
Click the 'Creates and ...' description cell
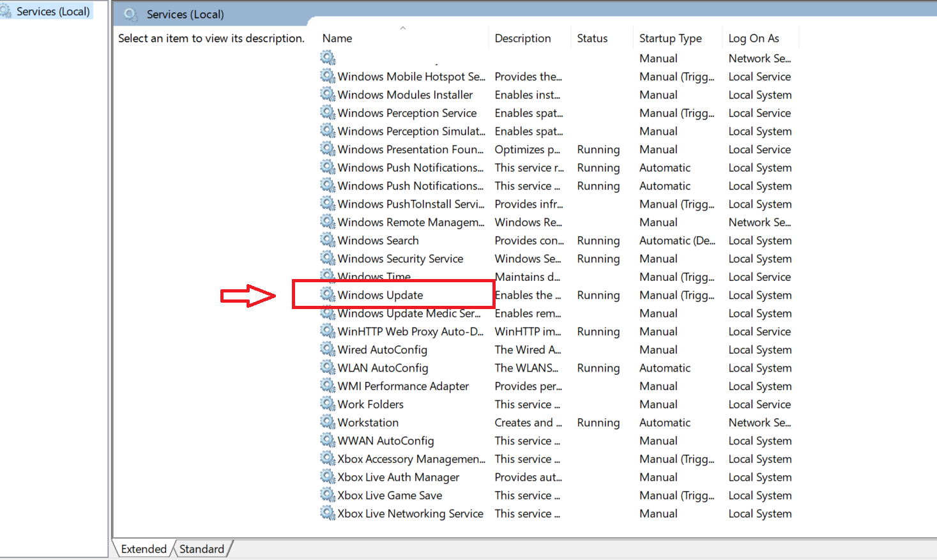click(x=528, y=423)
